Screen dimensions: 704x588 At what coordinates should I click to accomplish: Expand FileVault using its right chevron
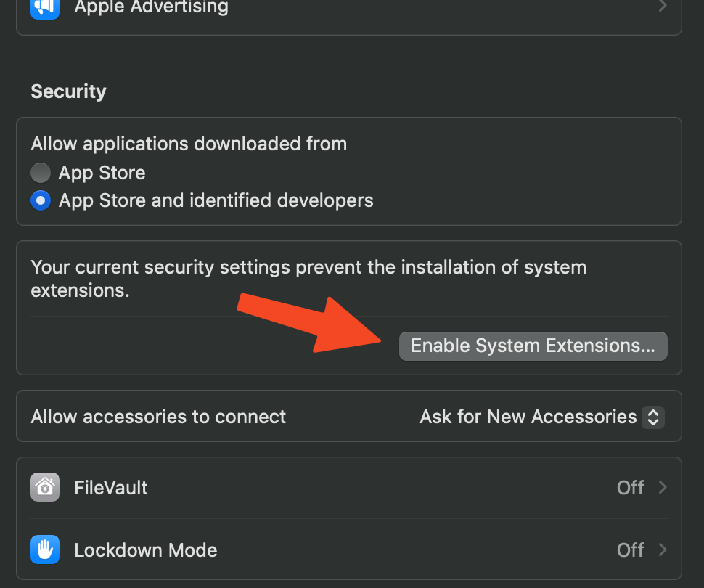pos(662,487)
